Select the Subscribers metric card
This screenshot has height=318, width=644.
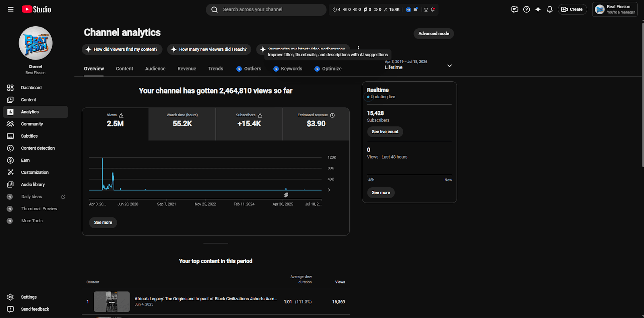(x=249, y=124)
